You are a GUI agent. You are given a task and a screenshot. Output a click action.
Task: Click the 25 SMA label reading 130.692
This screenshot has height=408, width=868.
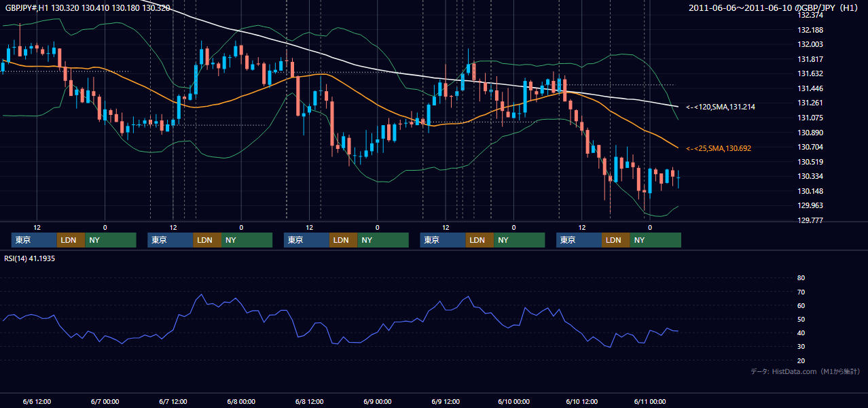tap(719, 148)
